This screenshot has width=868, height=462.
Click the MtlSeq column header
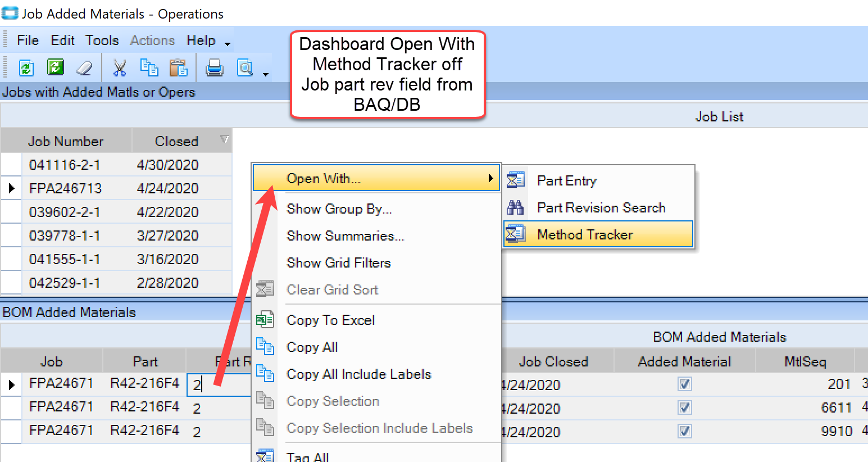point(805,361)
